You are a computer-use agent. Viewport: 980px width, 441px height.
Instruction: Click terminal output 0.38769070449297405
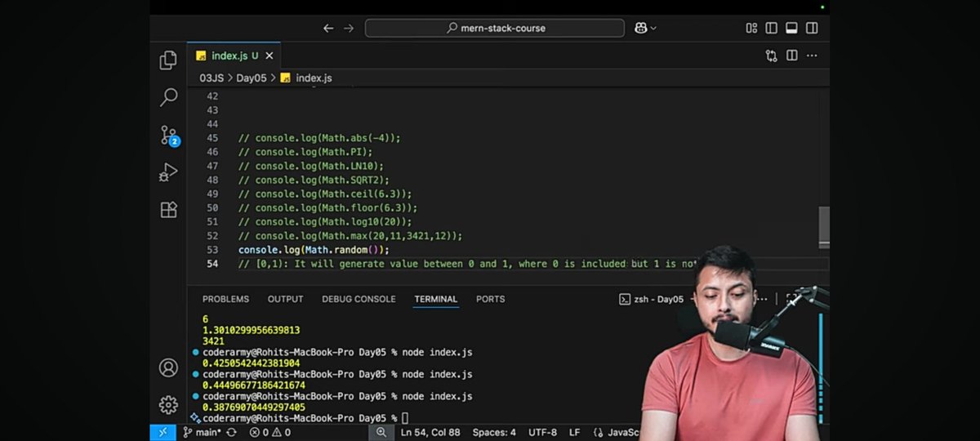point(254,407)
